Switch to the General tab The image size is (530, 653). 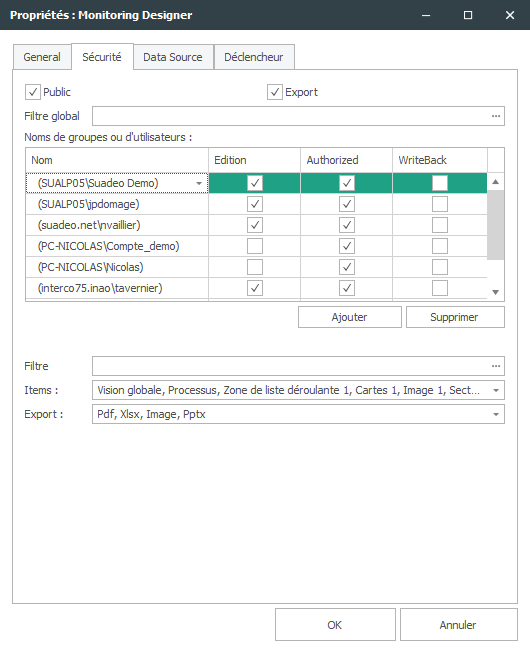tap(42, 57)
